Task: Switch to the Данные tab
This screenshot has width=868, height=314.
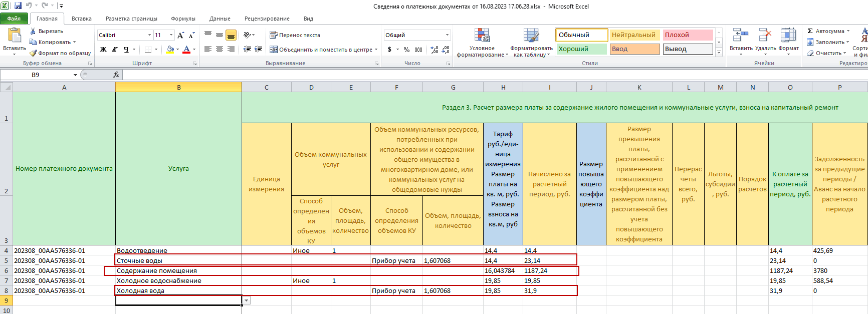Action: click(x=220, y=19)
